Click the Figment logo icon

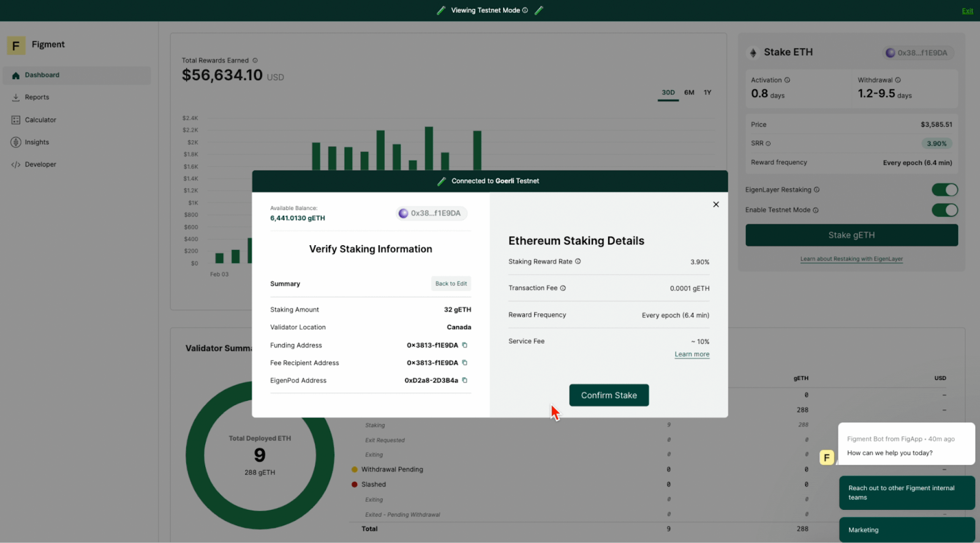point(16,45)
